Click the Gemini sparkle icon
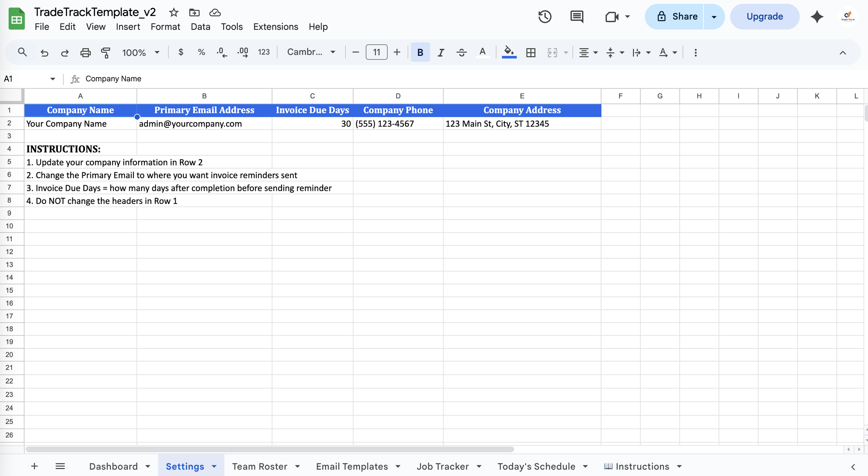This screenshot has width=868, height=476. click(x=817, y=17)
